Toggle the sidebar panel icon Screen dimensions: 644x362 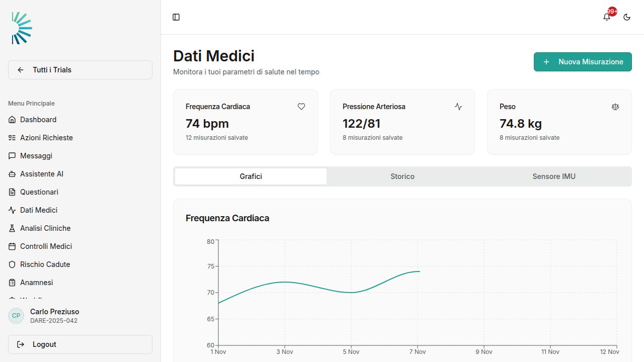(176, 17)
